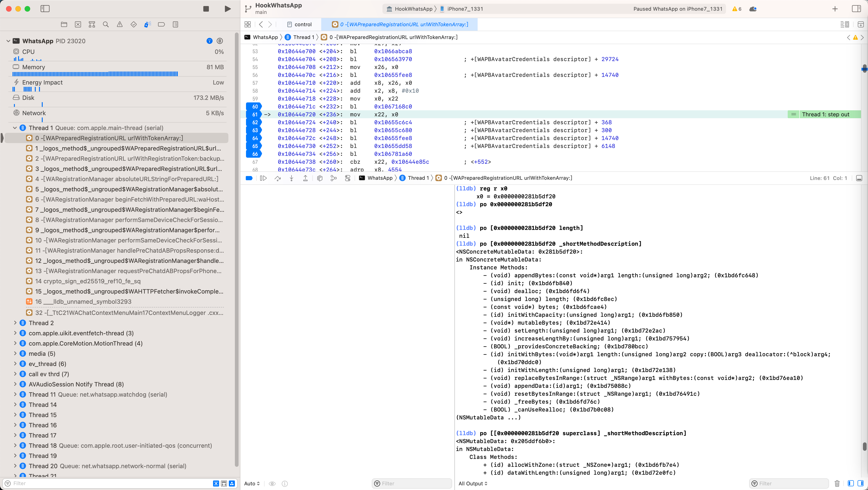Click the Step into button
The image size is (868, 490).
(x=291, y=178)
